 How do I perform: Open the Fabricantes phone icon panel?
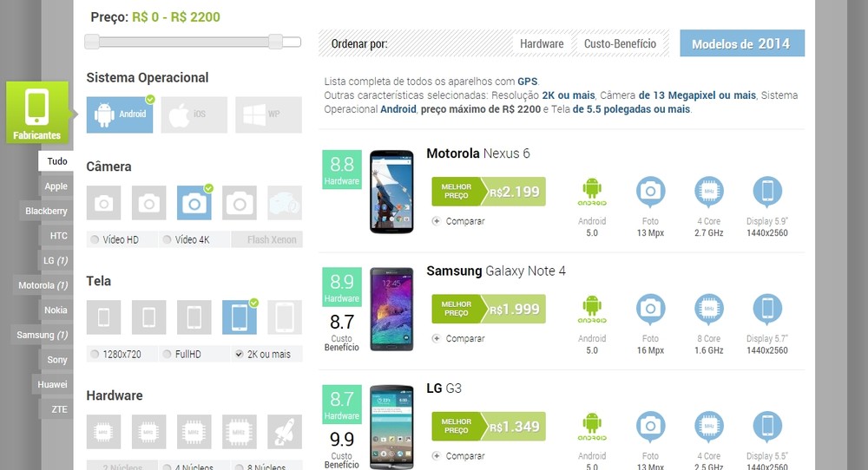click(x=37, y=112)
